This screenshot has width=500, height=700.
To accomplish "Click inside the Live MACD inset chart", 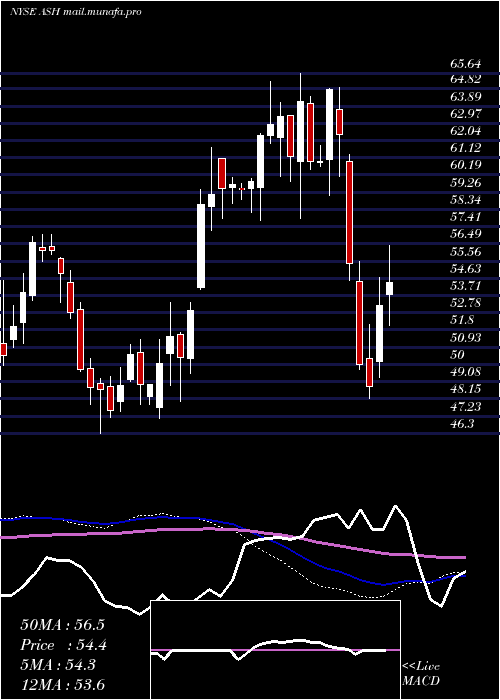I will tap(275, 650).
